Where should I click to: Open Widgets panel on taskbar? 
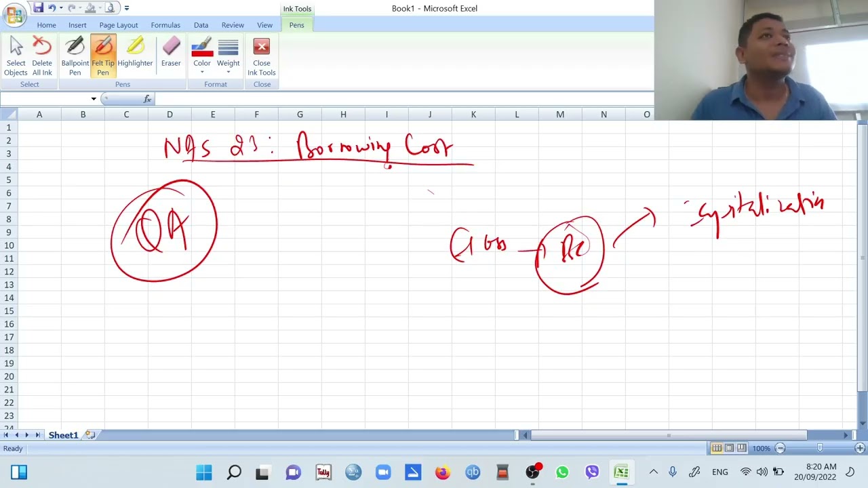coord(19,472)
